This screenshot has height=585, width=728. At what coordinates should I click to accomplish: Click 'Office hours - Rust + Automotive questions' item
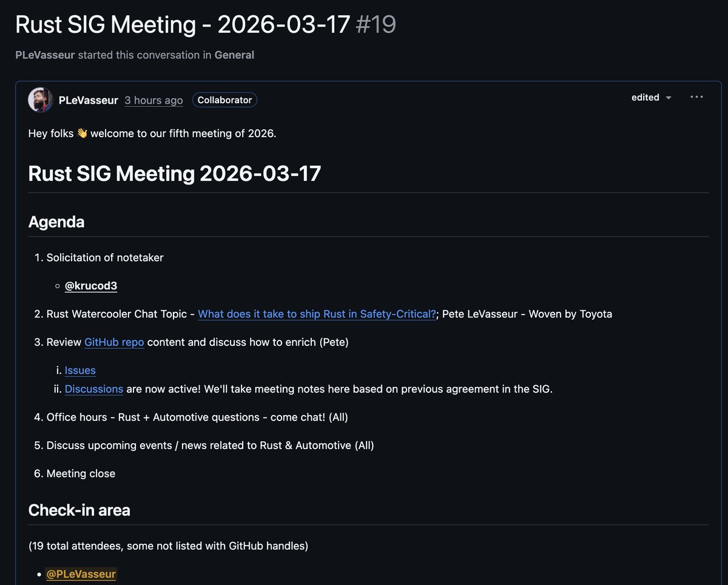[x=197, y=417]
